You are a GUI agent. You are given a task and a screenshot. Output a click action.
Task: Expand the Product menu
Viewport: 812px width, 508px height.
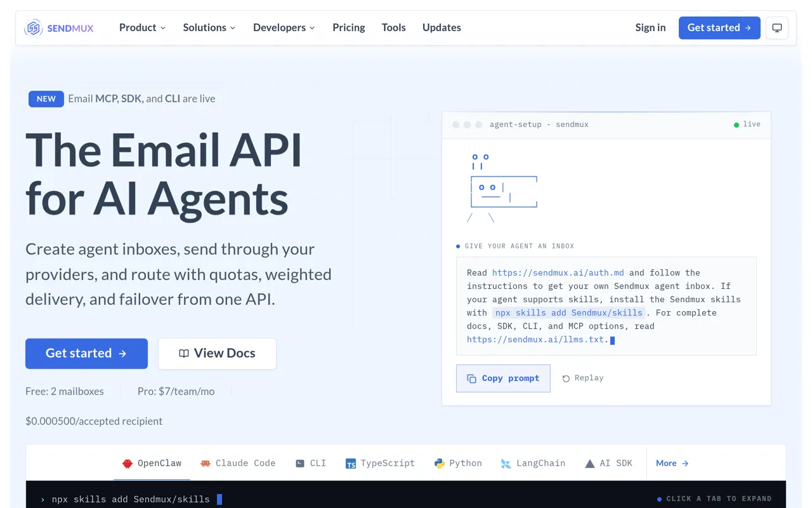tap(142, 28)
